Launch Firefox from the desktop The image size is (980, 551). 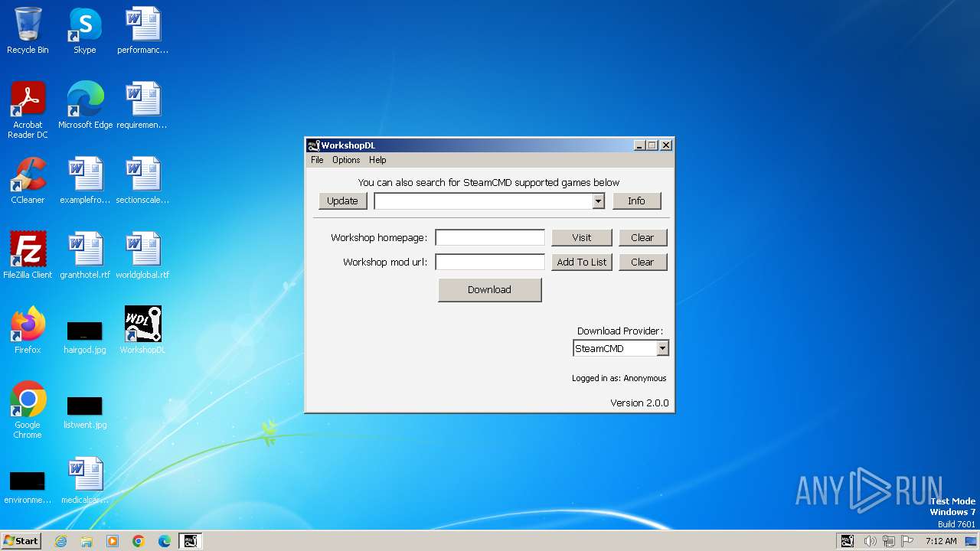point(28,331)
